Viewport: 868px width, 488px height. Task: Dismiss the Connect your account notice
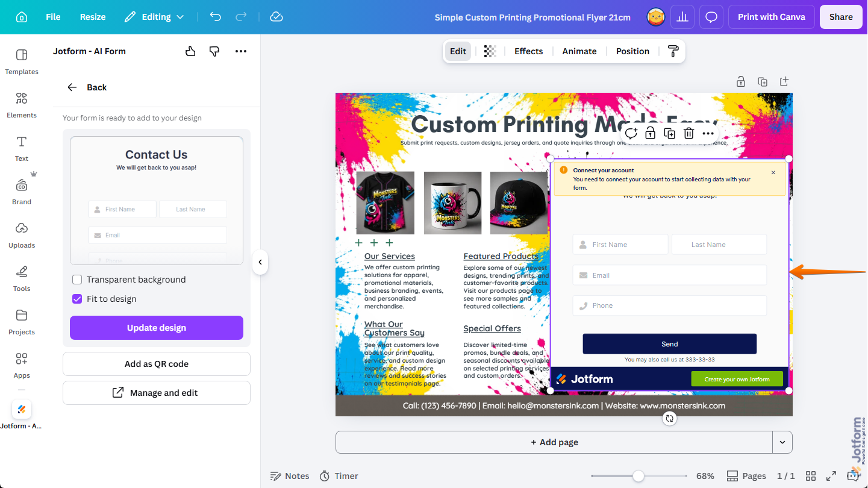pos(773,172)
